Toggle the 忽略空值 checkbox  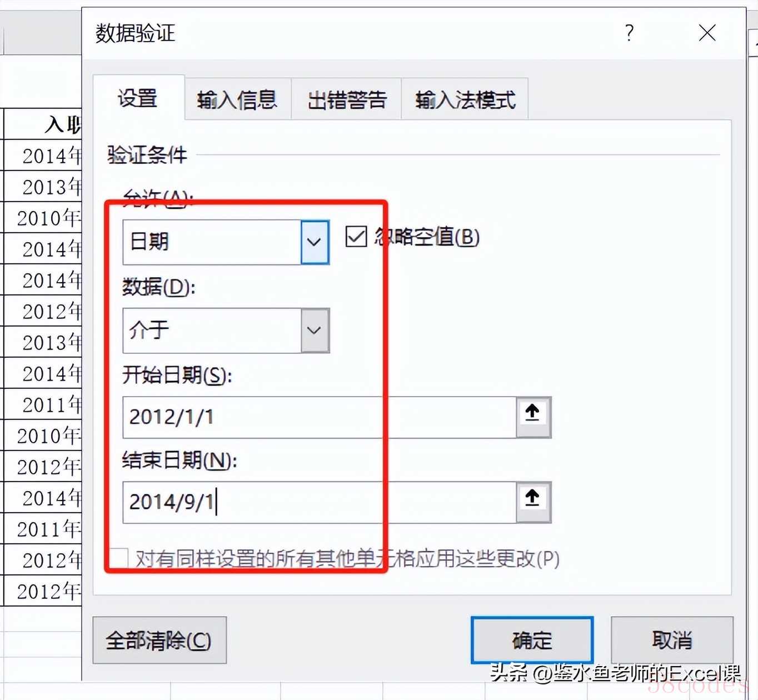[356, 237]
